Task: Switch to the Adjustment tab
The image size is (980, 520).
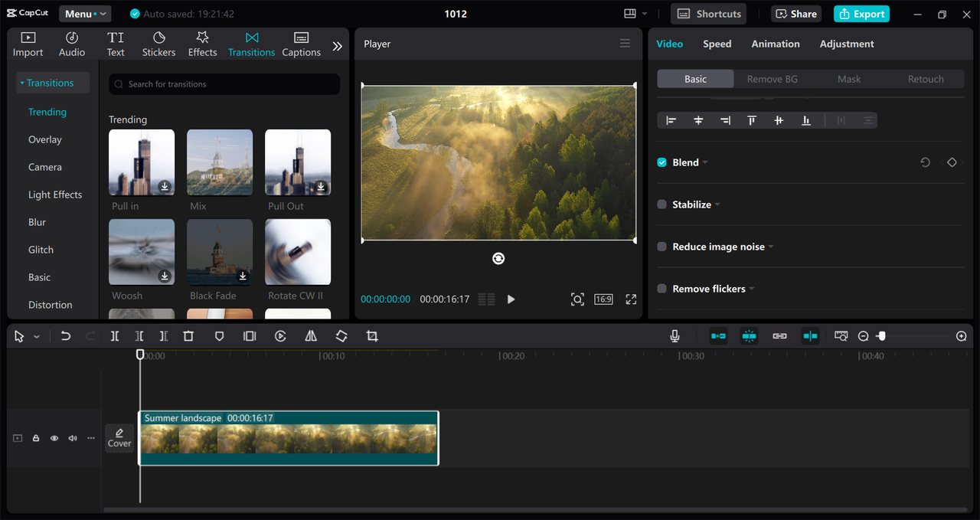Action: pyautogui.click(x=847, y=44)
